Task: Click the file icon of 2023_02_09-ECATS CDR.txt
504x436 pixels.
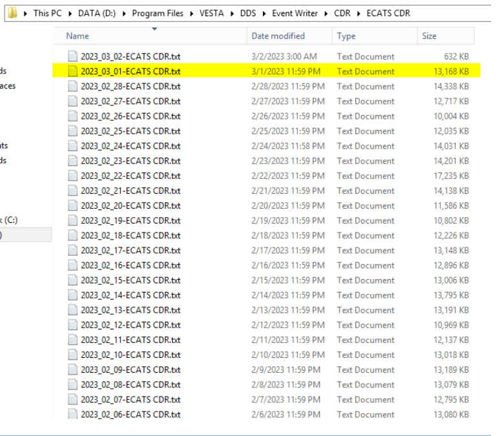Action: (x=72, y=369)
